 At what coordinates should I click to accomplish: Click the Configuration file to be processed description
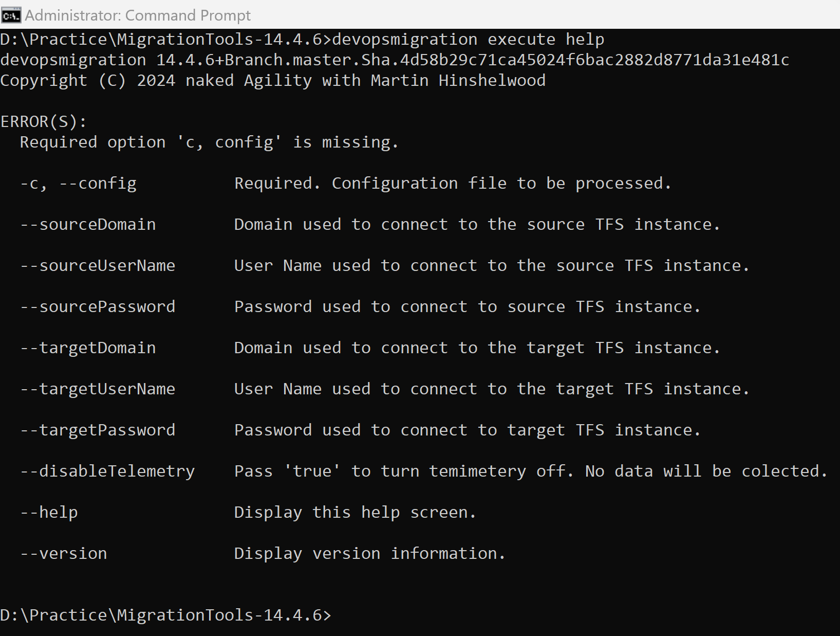(452, 184)
